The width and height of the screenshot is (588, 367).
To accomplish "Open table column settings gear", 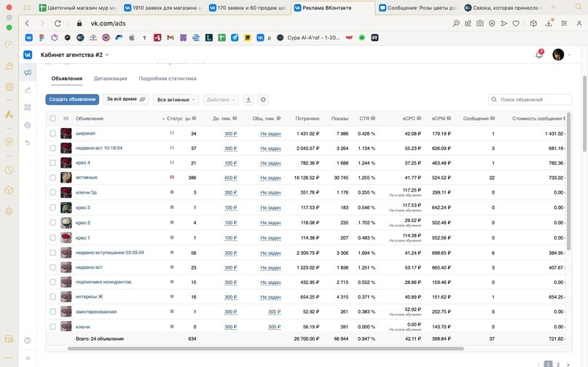I will click(263, 100).
